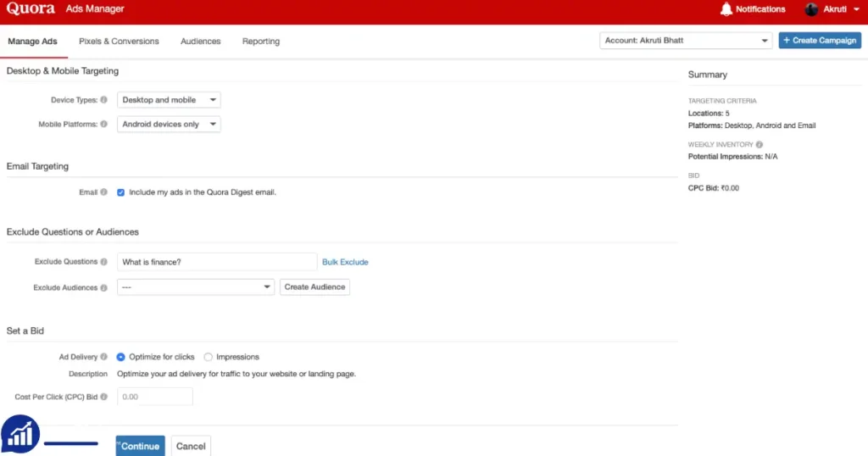Click info icon beside Email label
The image size is (868, 456).
tap(103, 192)
